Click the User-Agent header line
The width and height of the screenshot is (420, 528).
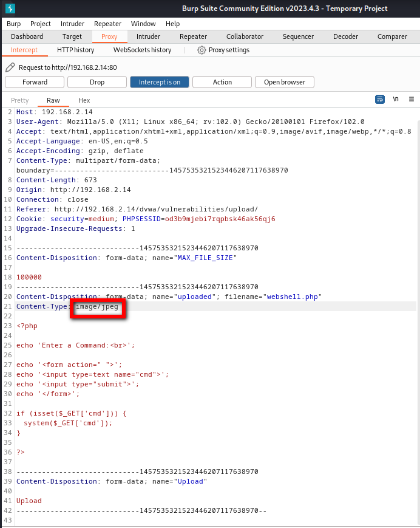pos(191,122)
